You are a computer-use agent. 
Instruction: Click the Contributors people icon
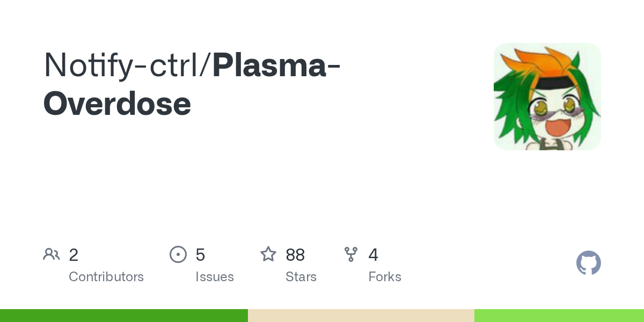52,254
